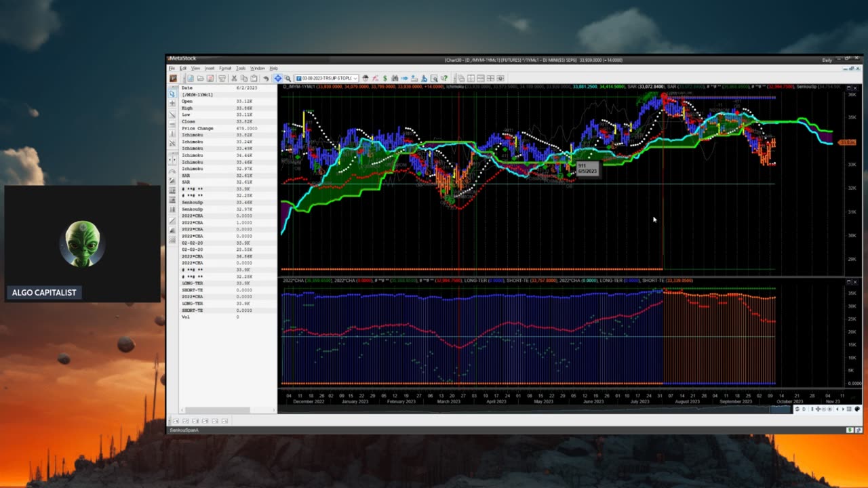Click the Copy toolbar icon
The height and width of the screenshot is (488, 868).
pyautogui.click(x=244, y=78)
